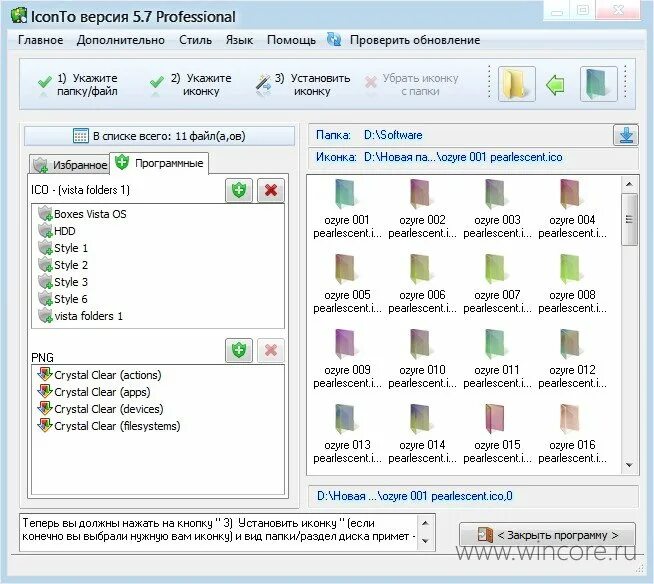The height and width of the screenshot is (584, 654).
Task: Select 'Boxes Vista OS' in ICO list
Action: pos(82,214)
